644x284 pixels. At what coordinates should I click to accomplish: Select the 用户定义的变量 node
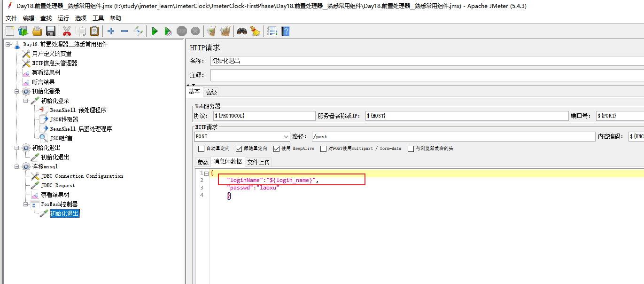[52, 54]
